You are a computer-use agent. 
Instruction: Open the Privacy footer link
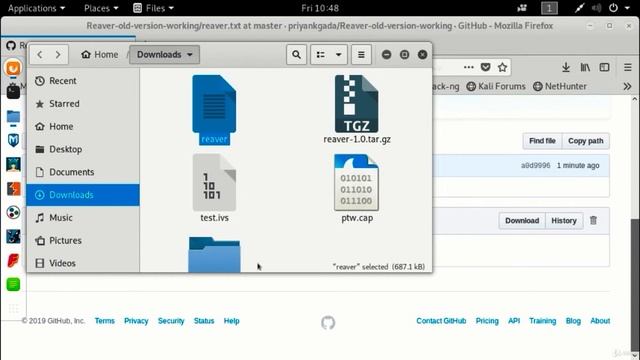coord(136,321)
